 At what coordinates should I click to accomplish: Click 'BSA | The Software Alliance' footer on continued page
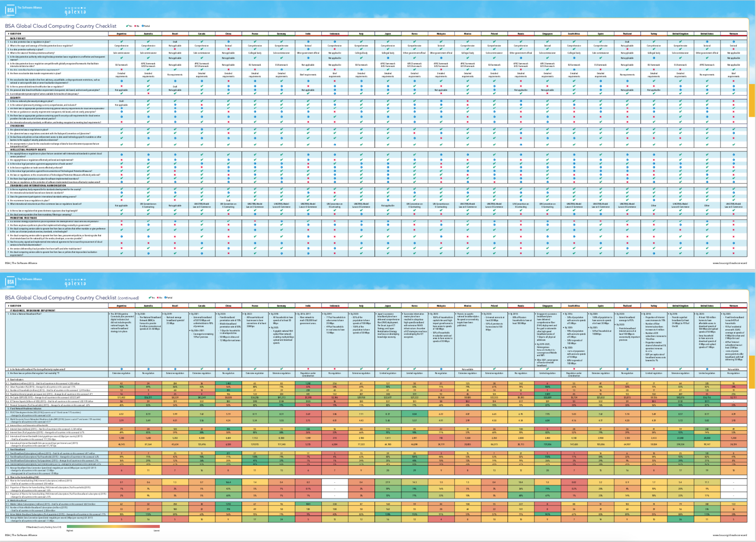(x=21, y=535)
